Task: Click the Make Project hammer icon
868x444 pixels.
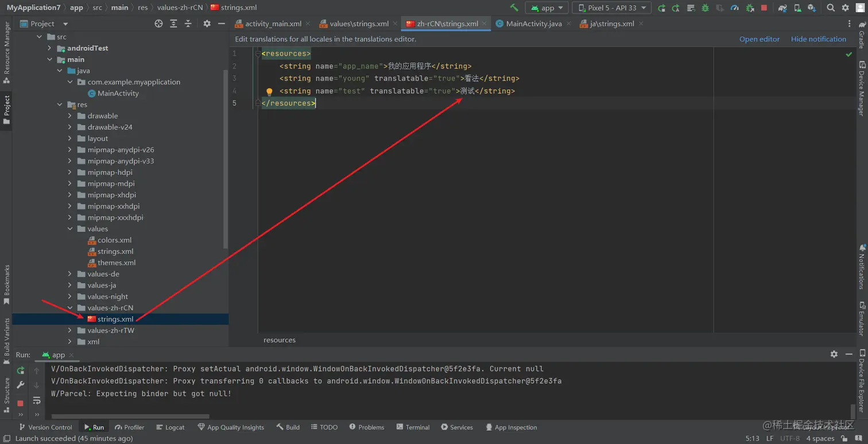Action: pyautogui.click(x=514, y=7)
